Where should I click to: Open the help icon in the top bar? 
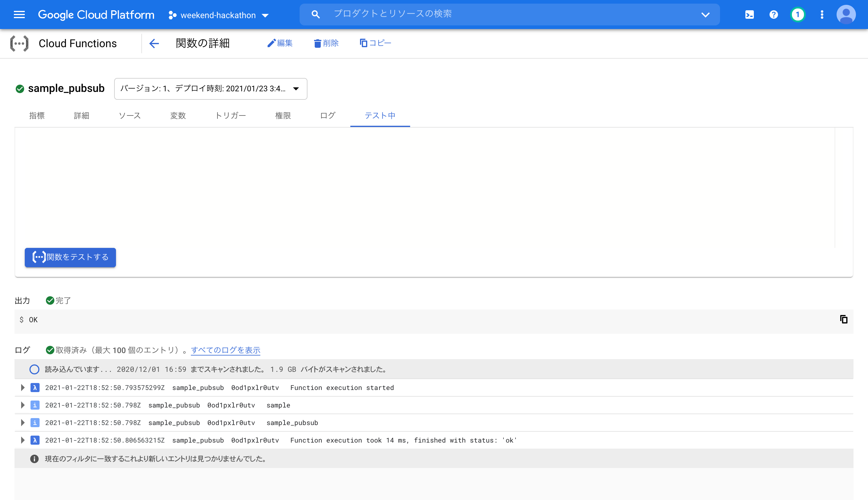pos(774,15)
